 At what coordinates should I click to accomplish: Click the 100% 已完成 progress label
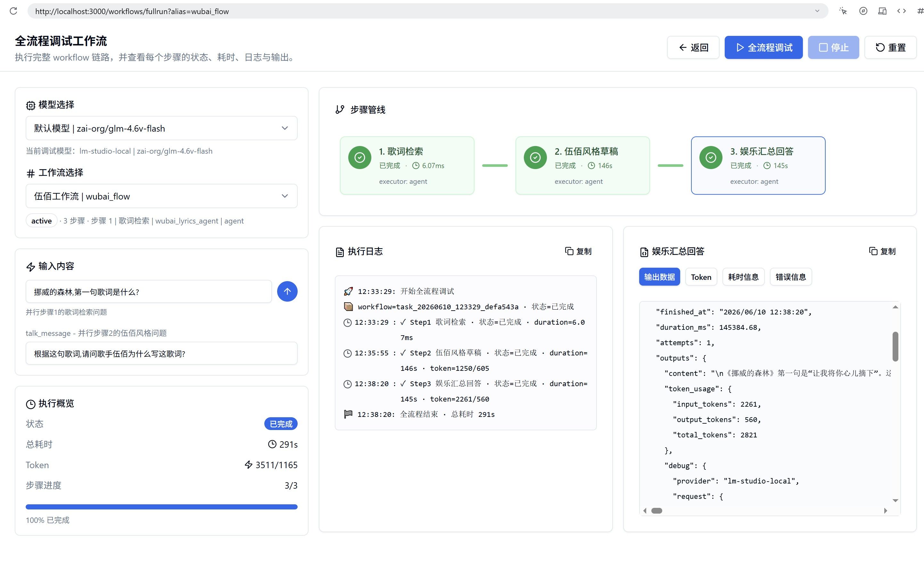coord(47,520)
